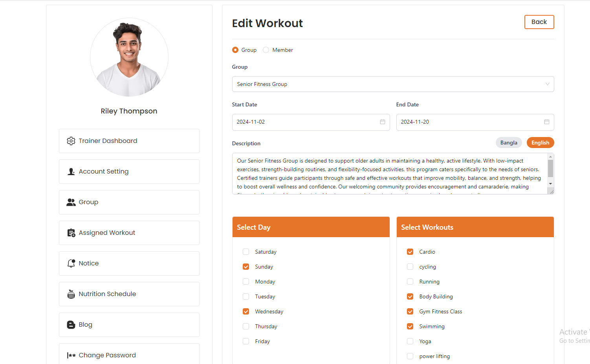The image size is (590, 364).
Task: Open Nutrition Schedule from sidebar menu
Action: [107, 294]
